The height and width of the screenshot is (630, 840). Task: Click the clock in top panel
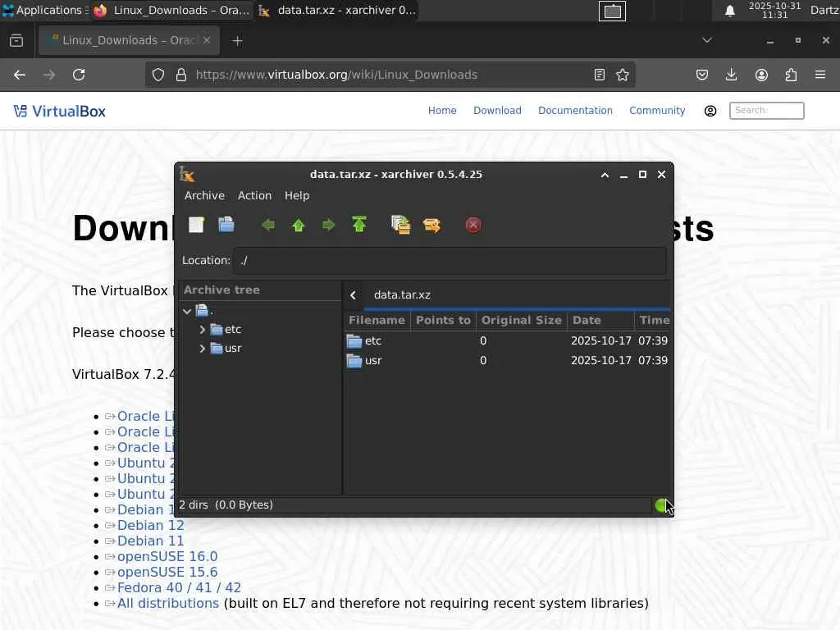tap(774, 10)
